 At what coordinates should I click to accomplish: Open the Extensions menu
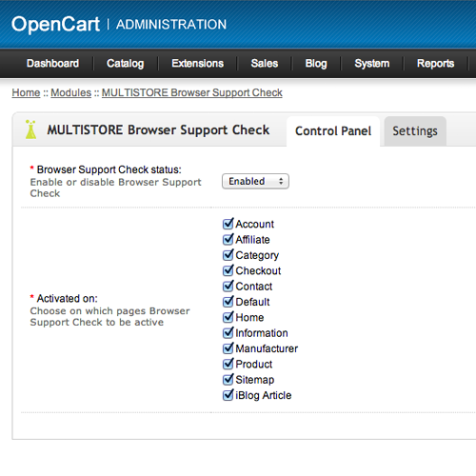click(198, 64)
